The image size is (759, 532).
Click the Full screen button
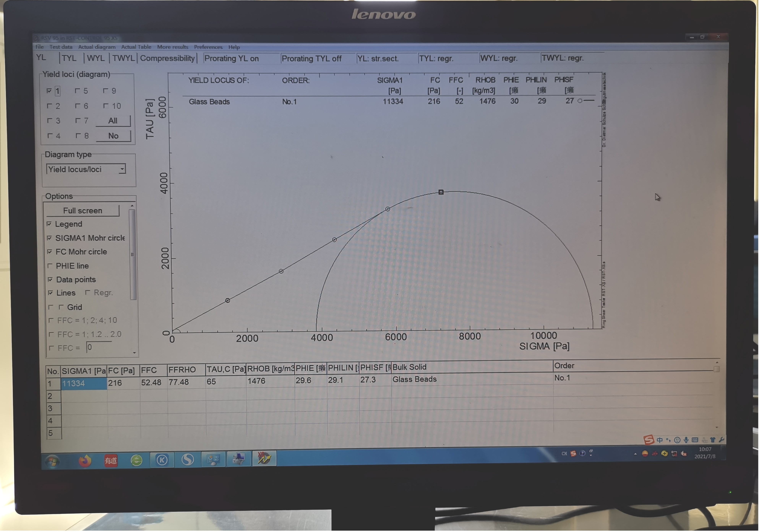coord(83,211)
